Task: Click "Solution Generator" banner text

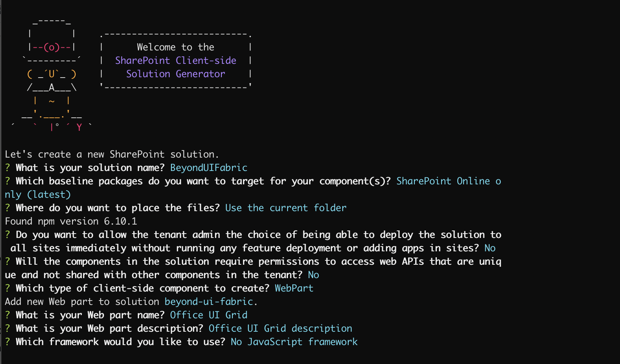Action: (176, 74)
